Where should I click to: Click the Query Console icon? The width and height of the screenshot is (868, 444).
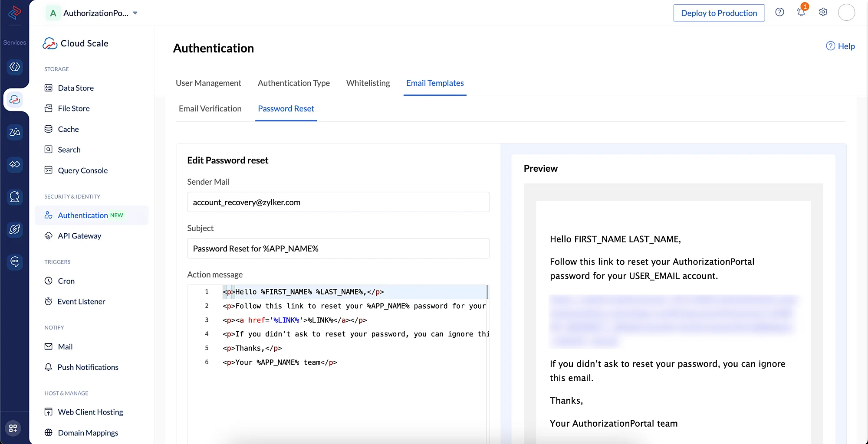(x=49, y=170)
